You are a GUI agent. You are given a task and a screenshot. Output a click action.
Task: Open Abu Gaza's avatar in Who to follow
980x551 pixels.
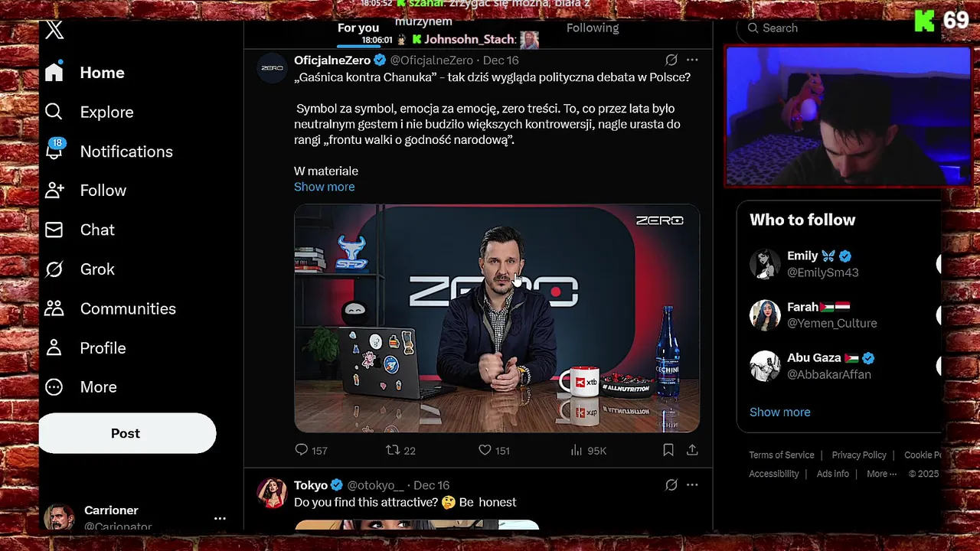click(765, 366)
